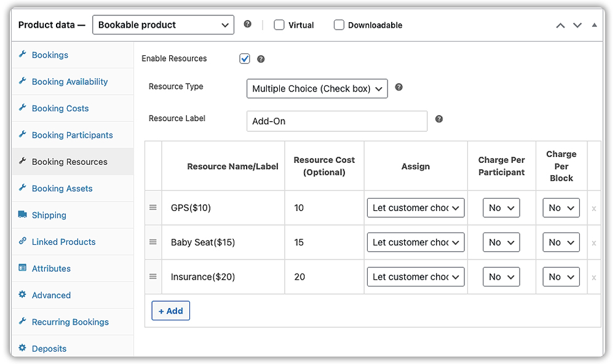The image size is (615, 364).
Task: Click the help icon beside Enable Resources
Action: [x=261, y=59]
